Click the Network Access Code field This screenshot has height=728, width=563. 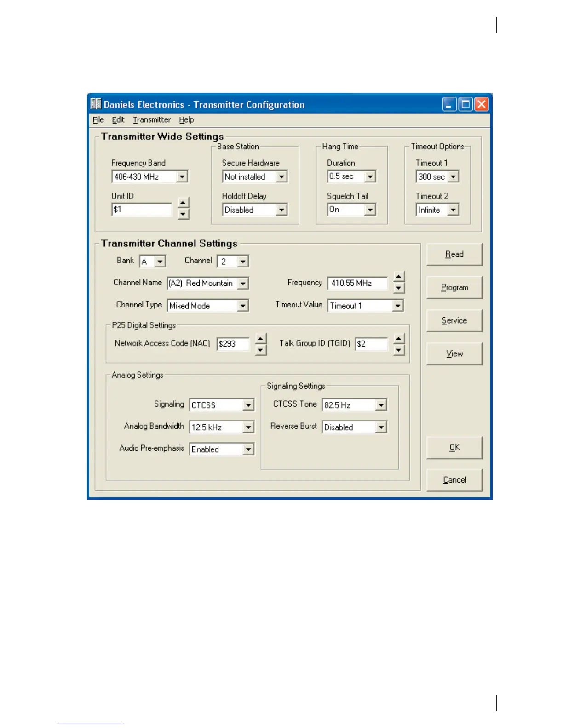coord(233,344)
